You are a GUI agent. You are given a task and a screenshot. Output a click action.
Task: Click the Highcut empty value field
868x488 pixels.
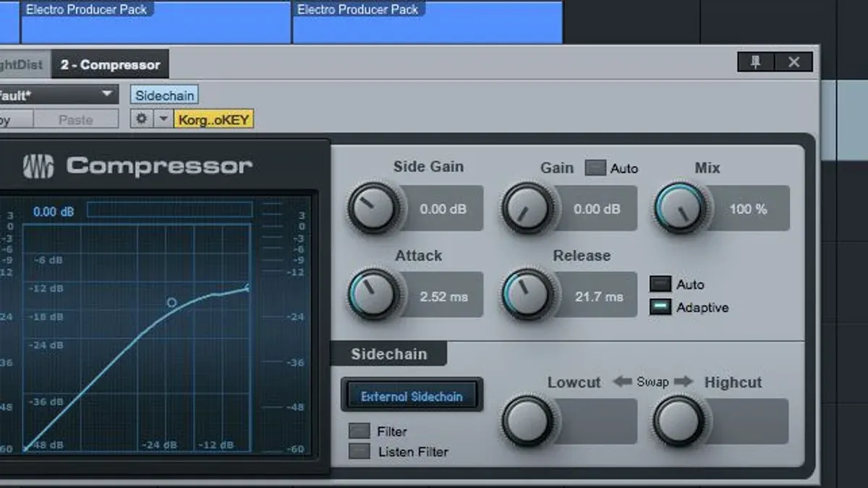tap(748, 421)
